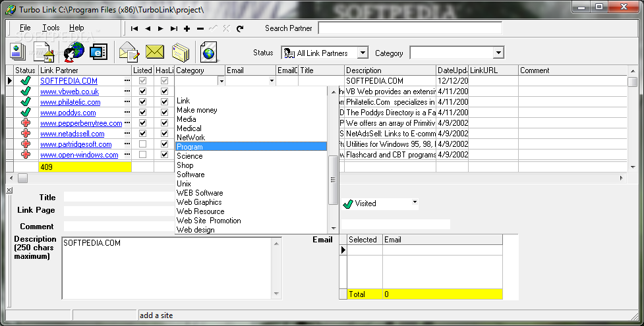The width and height of the screenshot is (644, 326).
Task: Open the browser monitor icon
Action: (x=99, y=52)
